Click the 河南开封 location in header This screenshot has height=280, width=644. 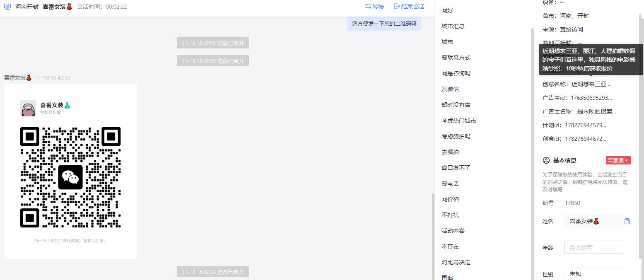coord(27,7)
